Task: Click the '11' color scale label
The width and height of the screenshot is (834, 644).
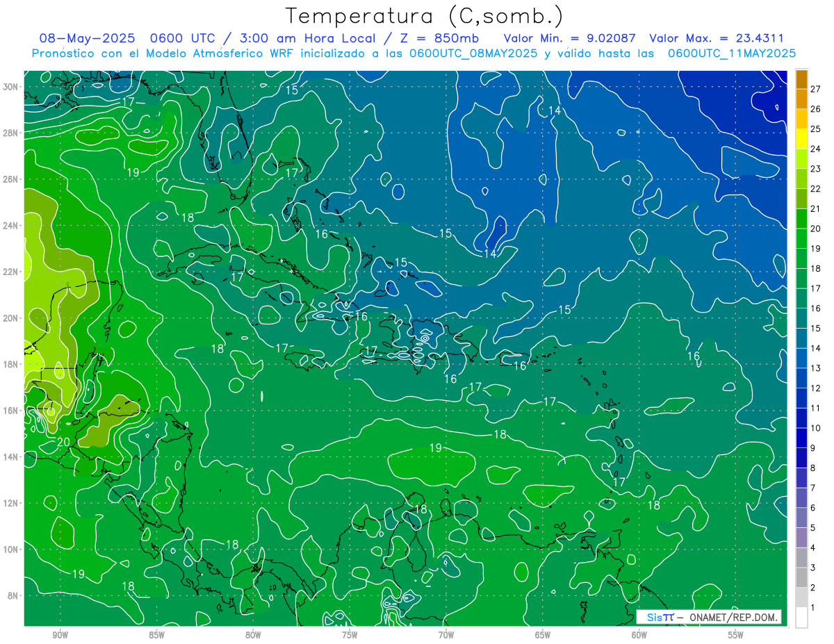Action: (816, 408)
